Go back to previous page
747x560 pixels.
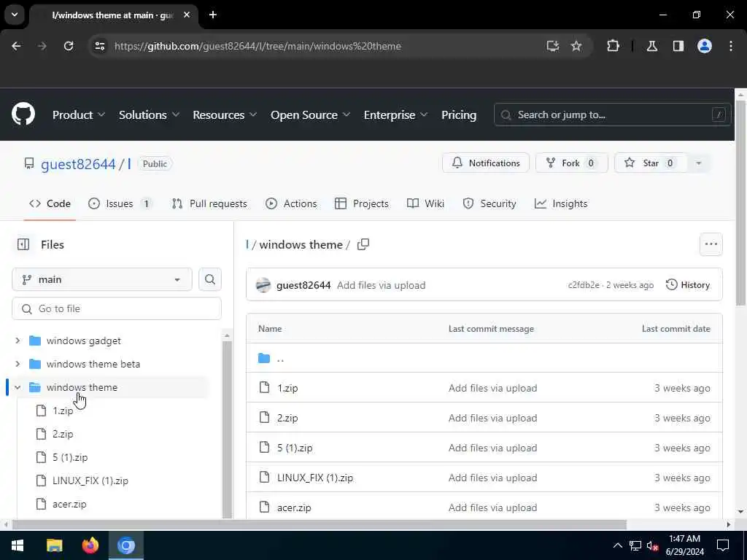tap(16, 46)
